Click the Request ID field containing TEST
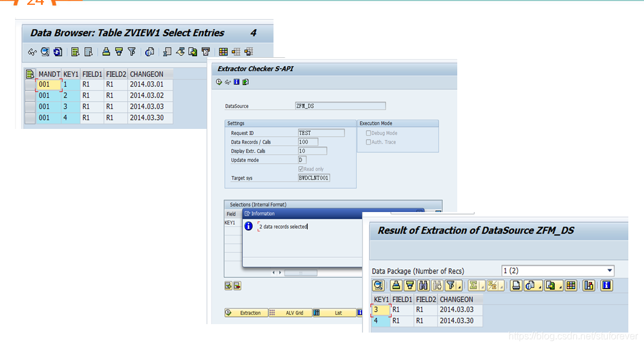The height and width of the screenshot is (347, 644). [x=321, y=133]
